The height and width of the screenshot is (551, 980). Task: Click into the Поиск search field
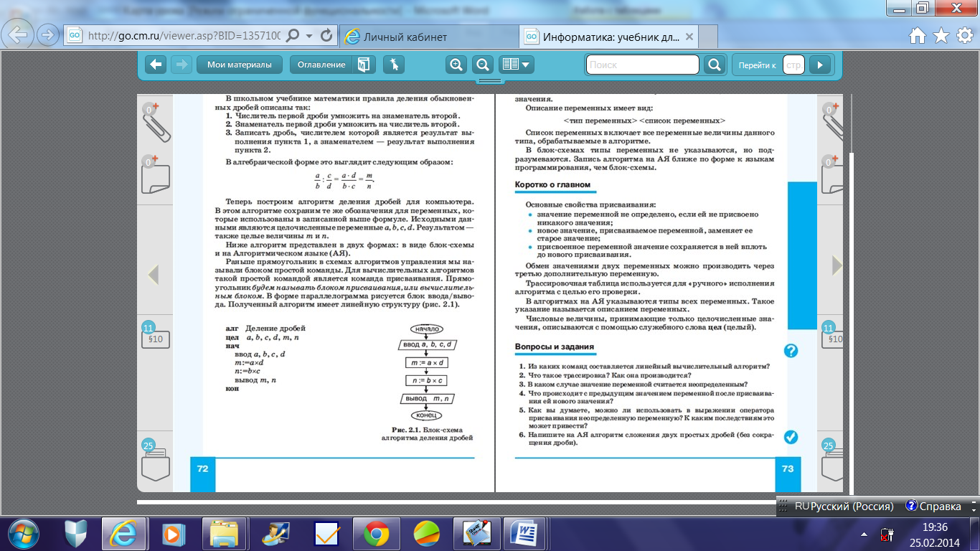(x=643, y=65)
